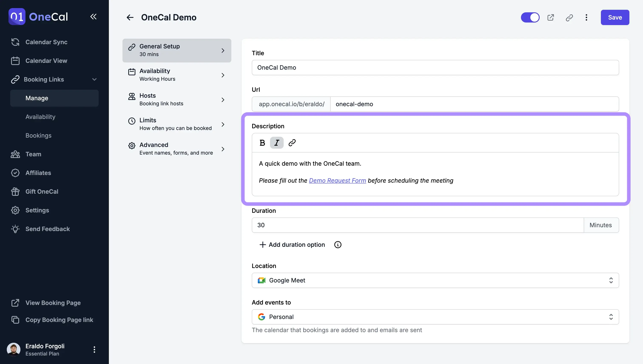This screenshot has height=364, width=643.
Task: Click the duration info tooltip icon
Action: [338, 244]
